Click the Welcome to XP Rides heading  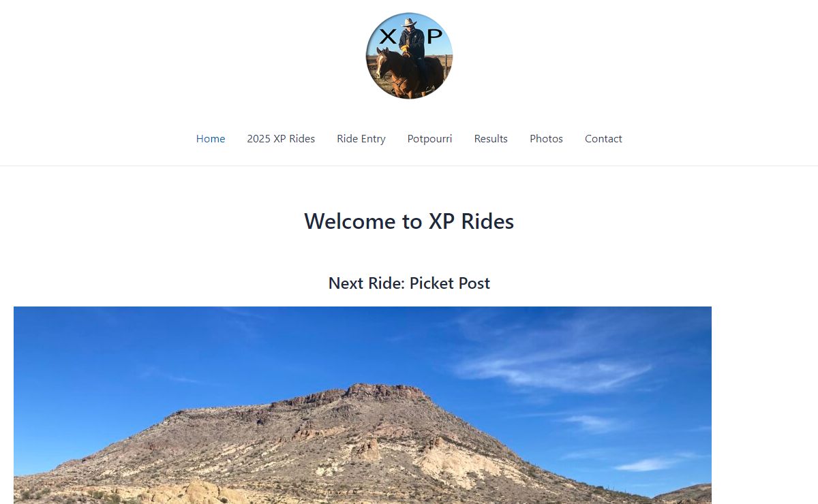[409, 221]
